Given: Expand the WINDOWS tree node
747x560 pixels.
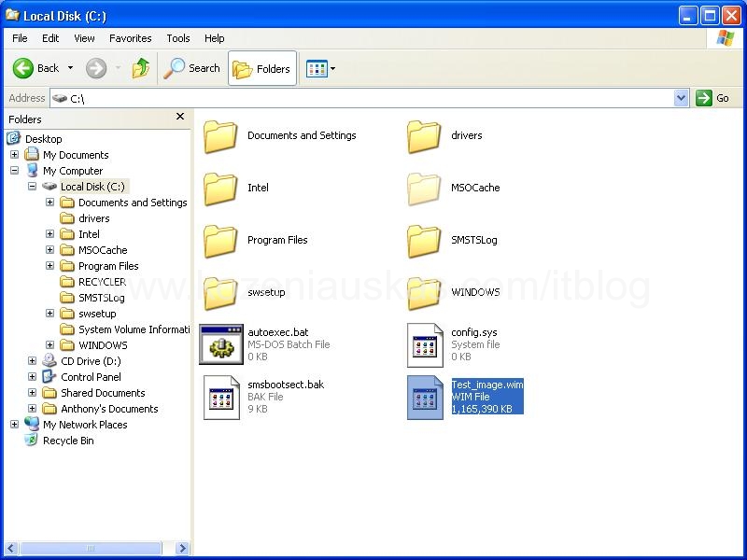Looking at the screenshot, I should (x=49, y=344).
